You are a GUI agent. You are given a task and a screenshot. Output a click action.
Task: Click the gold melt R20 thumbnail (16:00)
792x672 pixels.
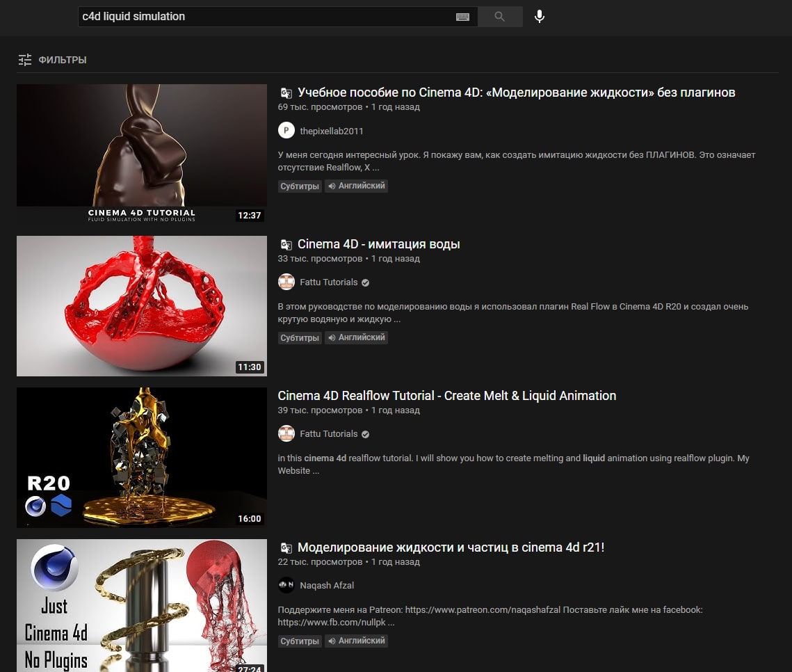pos(141,457)
